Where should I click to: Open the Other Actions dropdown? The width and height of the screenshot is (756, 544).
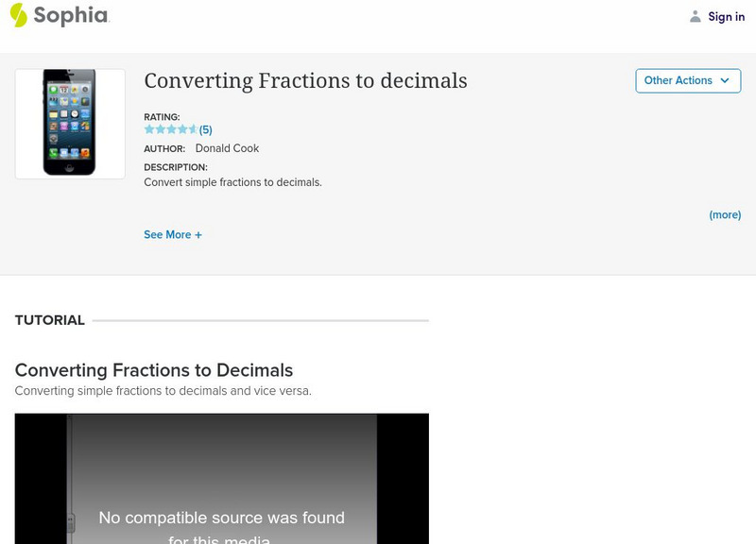pos(687,80)
